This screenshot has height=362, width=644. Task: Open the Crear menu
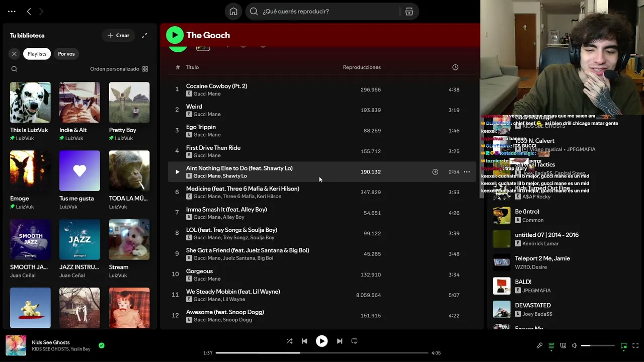(x=118, y=36)
